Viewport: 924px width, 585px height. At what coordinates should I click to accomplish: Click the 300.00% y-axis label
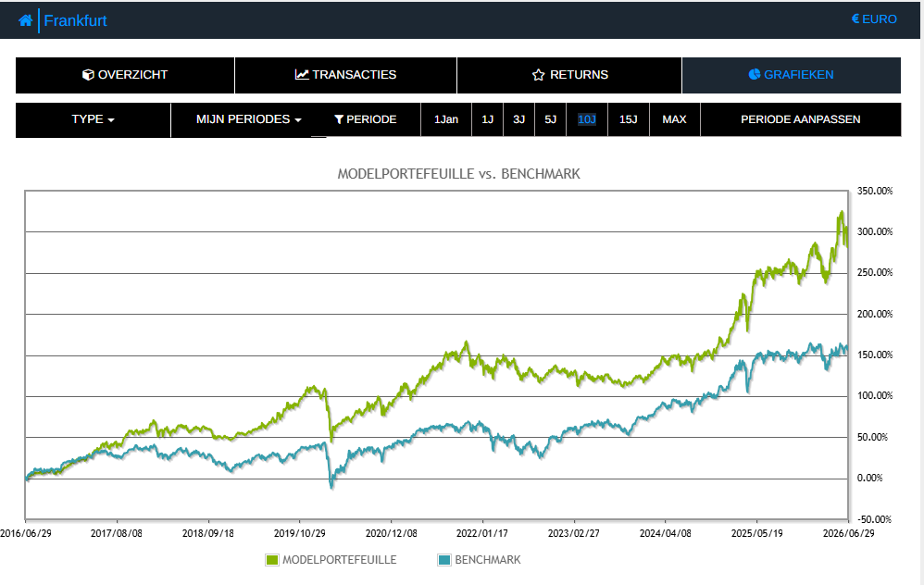click(875, 231)
